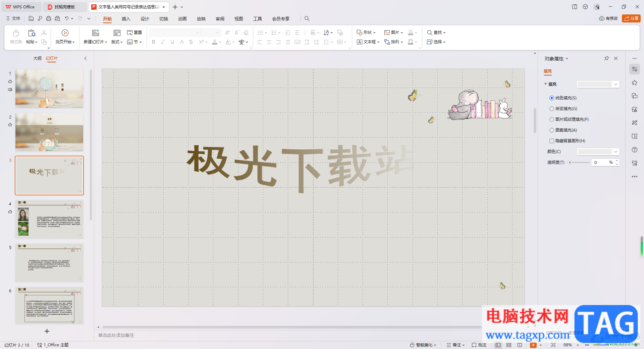Play slideshow from status bar button
644x349 pixels.
(533, 345)
